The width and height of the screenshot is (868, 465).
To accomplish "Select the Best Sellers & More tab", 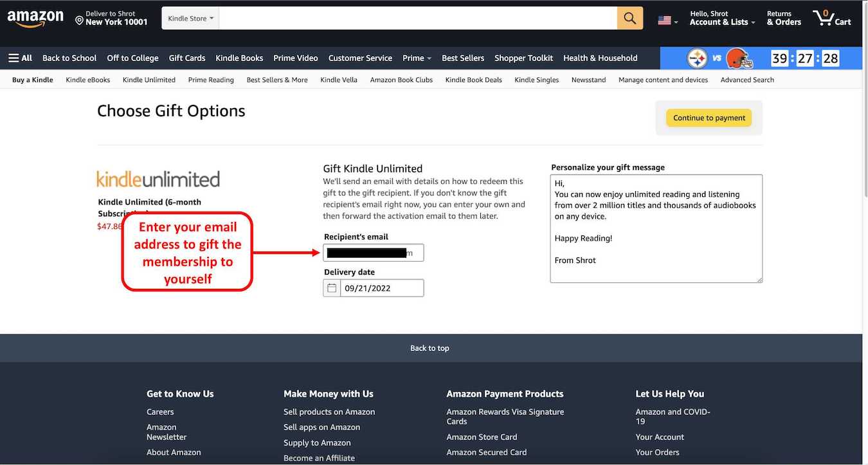I will click(x=277, y=80).
